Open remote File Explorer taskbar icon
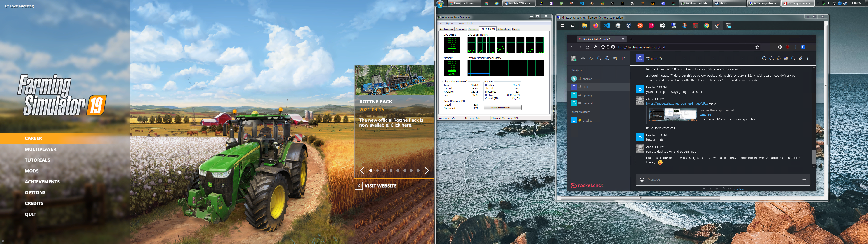This screenshot has width=868, height=244. point(585,26)
